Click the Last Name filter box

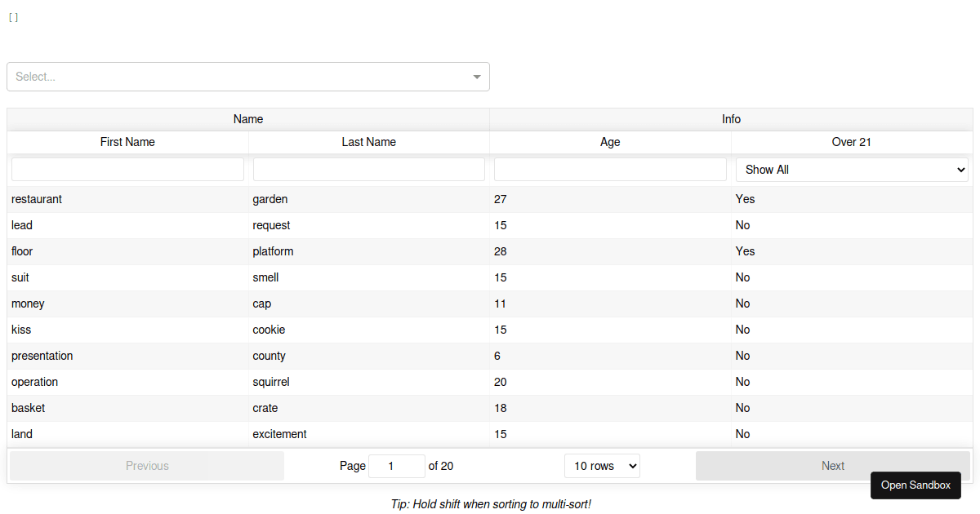coord(368,169)
